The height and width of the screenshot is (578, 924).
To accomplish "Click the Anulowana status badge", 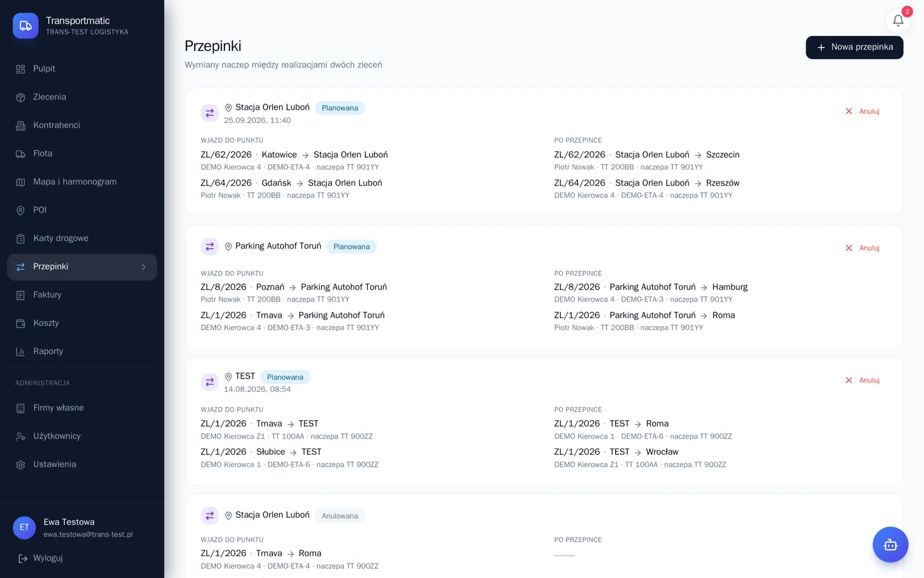I will tap(340, 516).
